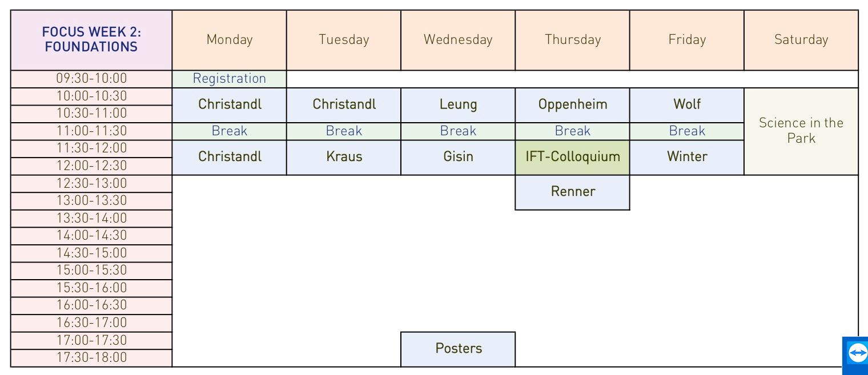
Task: Select the Wednesday column header
Action: 458,40
